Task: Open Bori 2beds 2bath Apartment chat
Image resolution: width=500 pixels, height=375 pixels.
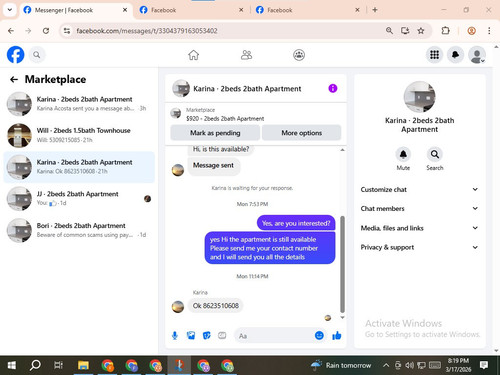Action: pos(79,230)
